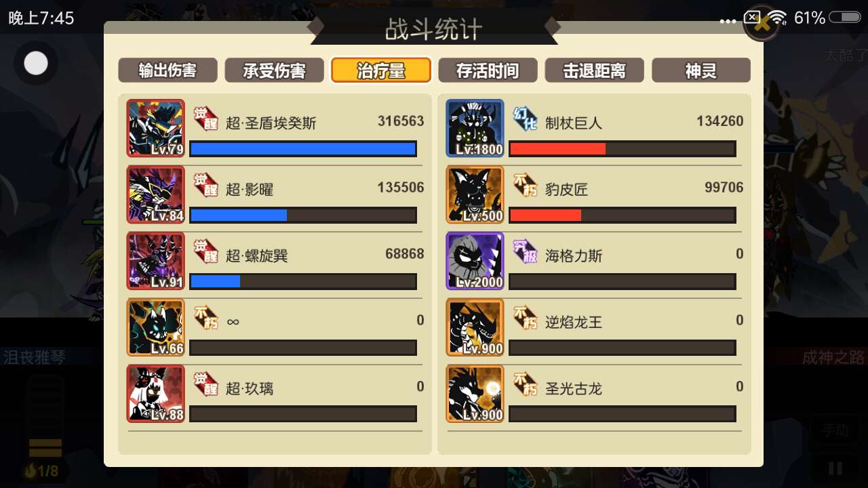Viewport: 868px width, 488px height.
Task: Open the 承受伤害 statistics tab
Action: pyautogui.click(x=274, y=70)
